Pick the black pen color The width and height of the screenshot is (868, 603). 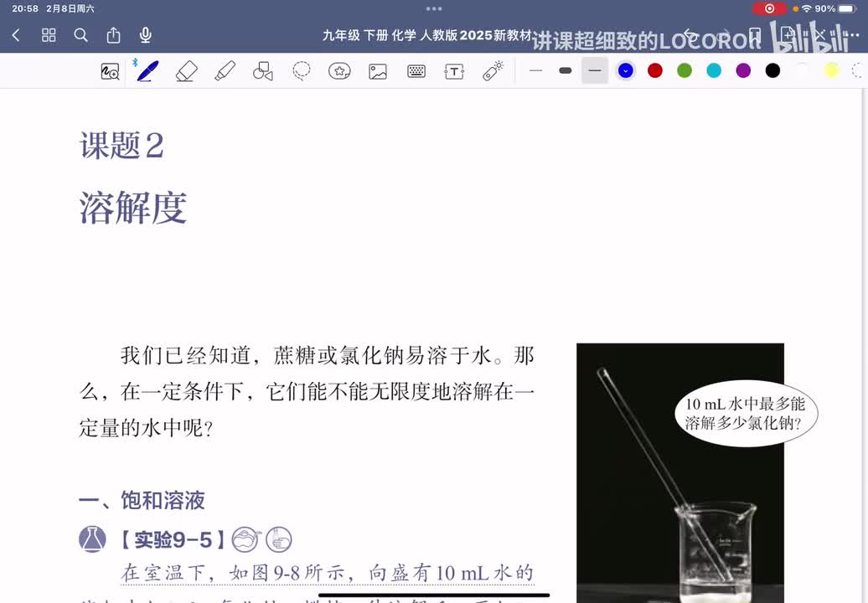pyautogui.click(x=772, y=71)
